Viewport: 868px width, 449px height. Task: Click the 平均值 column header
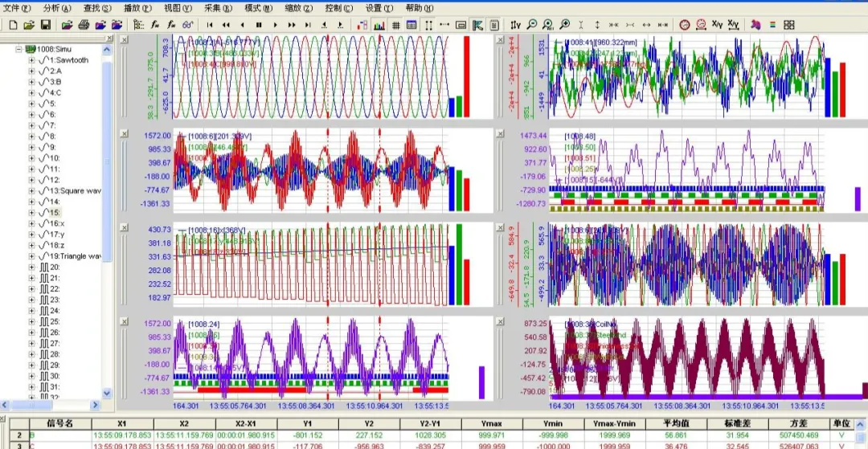(677, 423)
